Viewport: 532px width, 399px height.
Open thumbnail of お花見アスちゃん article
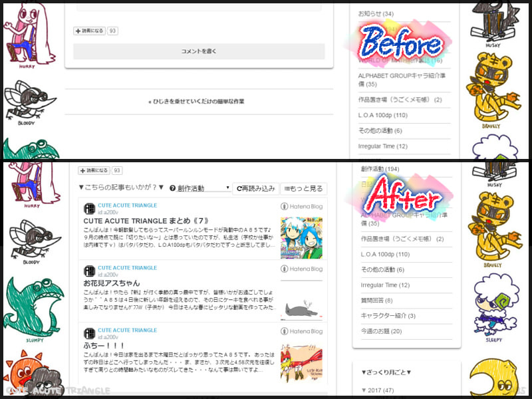302,301
